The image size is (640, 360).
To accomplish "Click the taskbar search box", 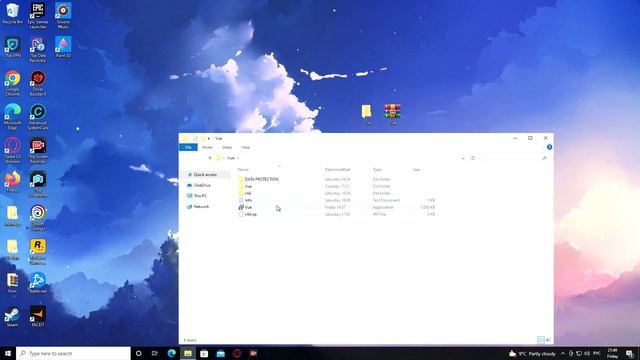I will coord(73,353).
